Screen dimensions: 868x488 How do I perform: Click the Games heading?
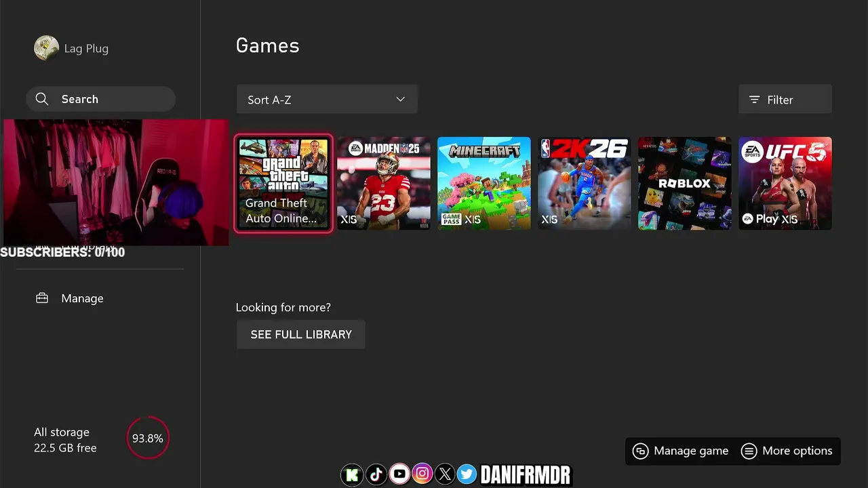coord(267,45)
